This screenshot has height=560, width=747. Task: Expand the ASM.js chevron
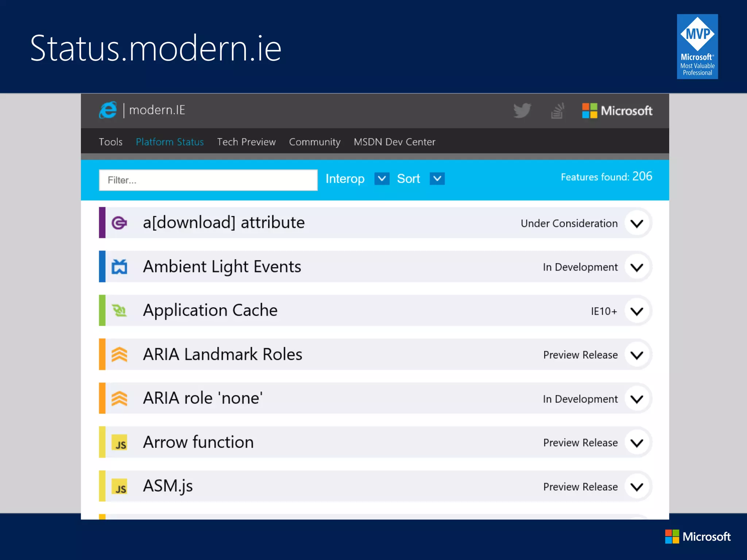[637, 487]
